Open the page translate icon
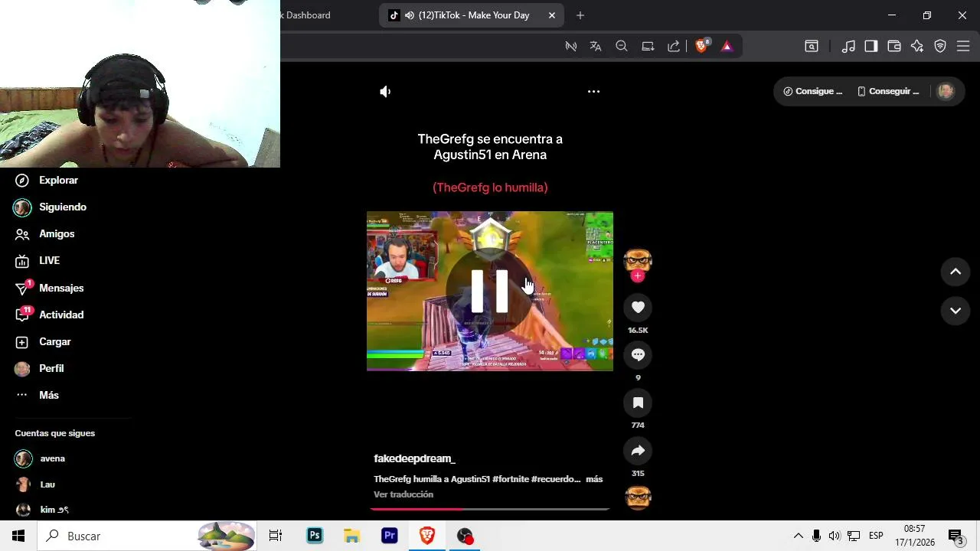980x551 pixels. click(596, 47)
